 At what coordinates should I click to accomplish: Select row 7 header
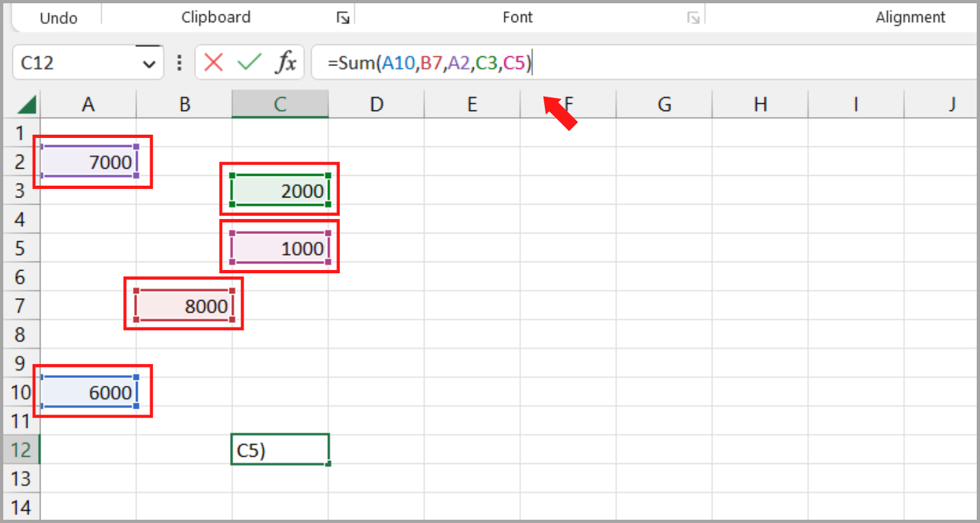point(22,305)
